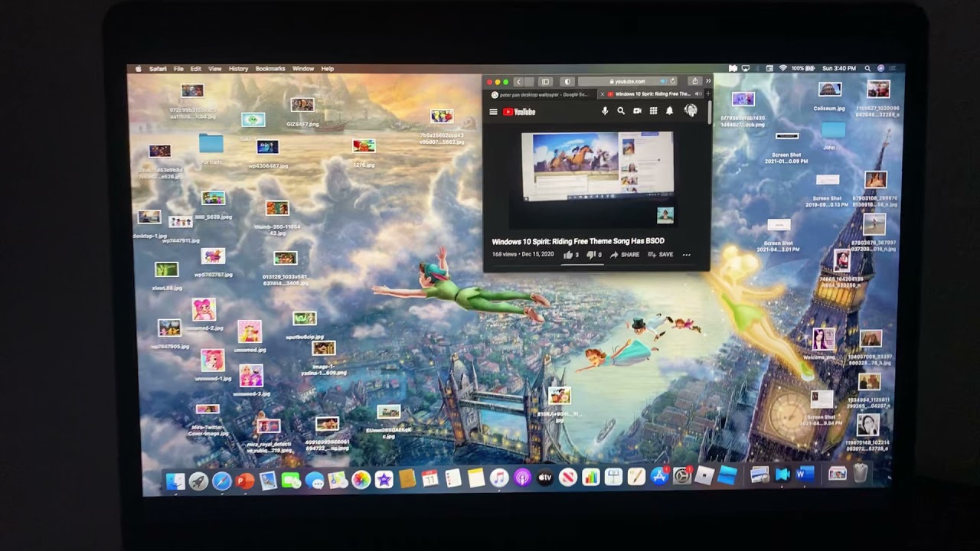
Task: Click video title Windows 10 Spirit text
Action: [x=577, y=241]
